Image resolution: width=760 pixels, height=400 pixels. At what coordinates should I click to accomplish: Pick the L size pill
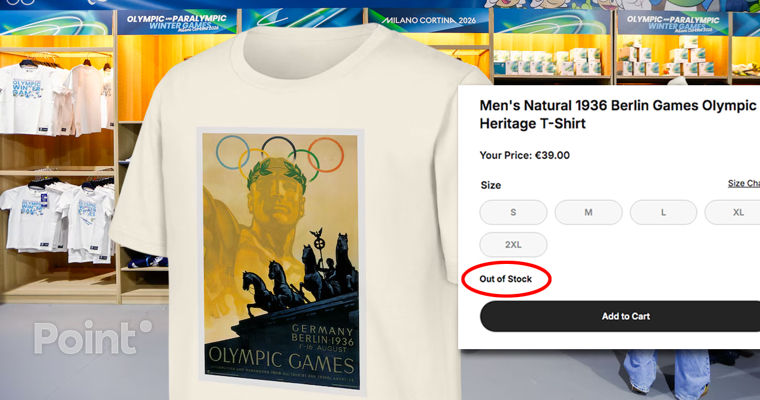click(663, 212)
